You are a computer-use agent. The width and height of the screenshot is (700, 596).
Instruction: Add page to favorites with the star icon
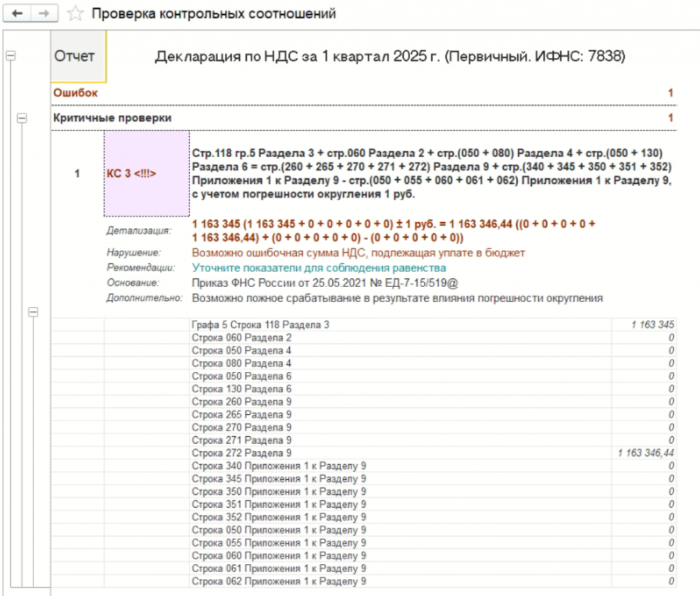(75, 14)
